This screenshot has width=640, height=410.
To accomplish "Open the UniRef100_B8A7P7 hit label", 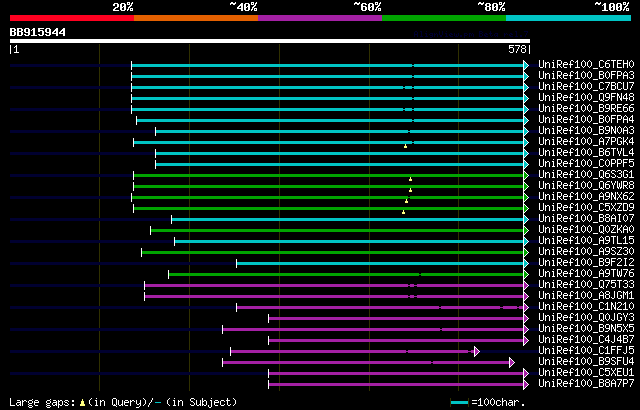I will pyautogui.click(x=586, y=384).
